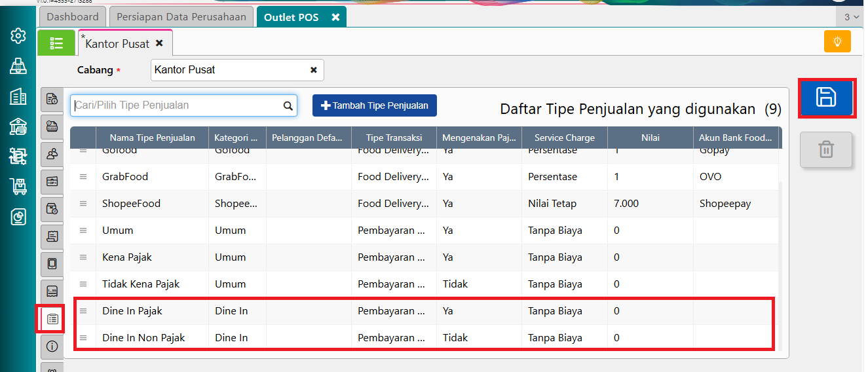The width and height of the screenshot is (868, 372).
Task: Click the Kena Pajak name cell
Action: click(x=153, y=257)
